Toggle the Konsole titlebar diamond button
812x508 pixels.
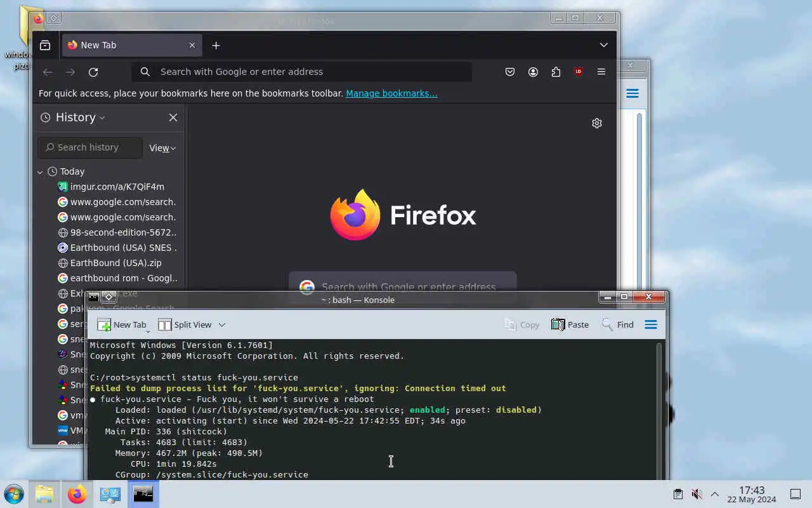pyautogui.click(x=108, y=297)
